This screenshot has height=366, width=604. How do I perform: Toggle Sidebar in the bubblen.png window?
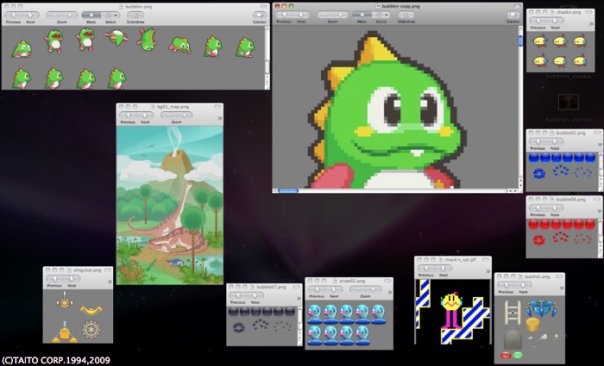(259, 15)
